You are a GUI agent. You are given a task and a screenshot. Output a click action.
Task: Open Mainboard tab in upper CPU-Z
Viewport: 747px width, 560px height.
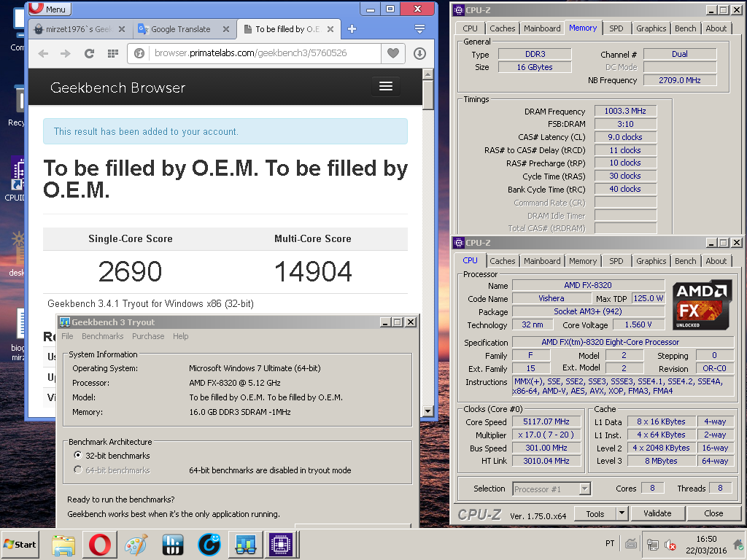click(x=542, y=28)
